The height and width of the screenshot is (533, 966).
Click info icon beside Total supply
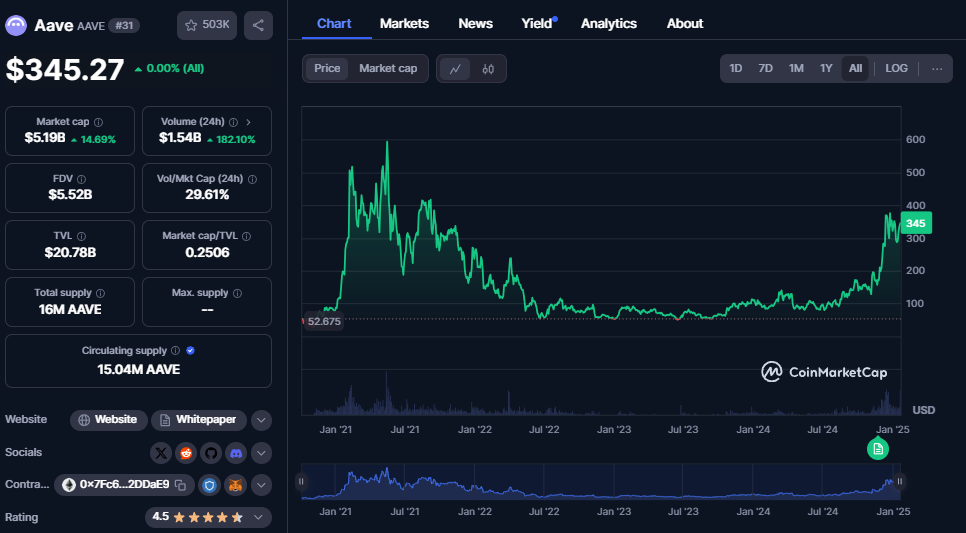100,293
